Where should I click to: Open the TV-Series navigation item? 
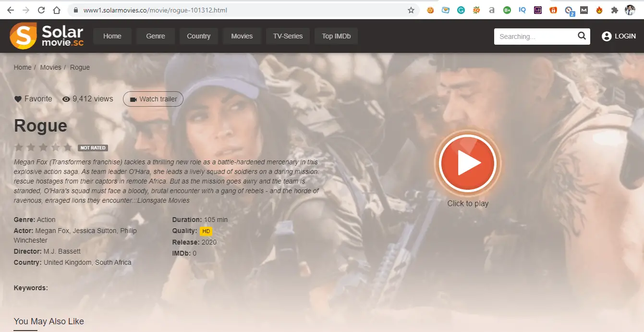[x=288, y=36]
